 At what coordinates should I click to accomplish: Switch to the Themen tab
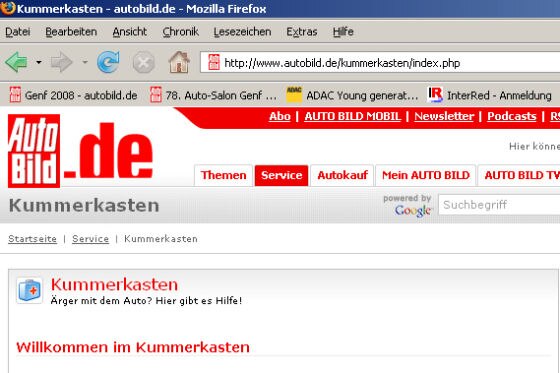[223, 175]
